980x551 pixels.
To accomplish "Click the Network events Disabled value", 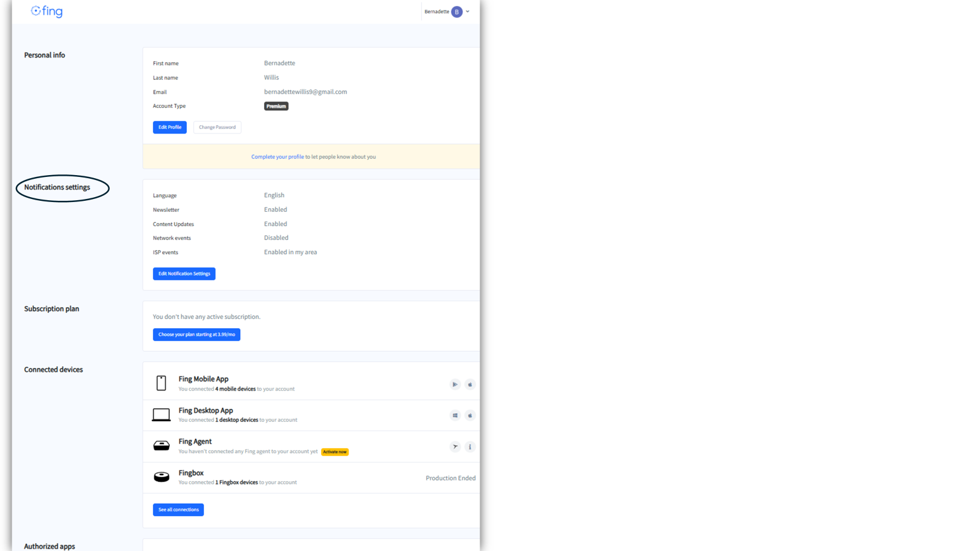I will tap(276, 238).
